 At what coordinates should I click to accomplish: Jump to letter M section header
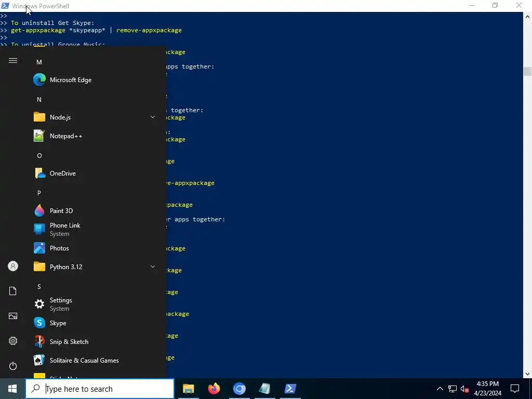coord(39,62)
